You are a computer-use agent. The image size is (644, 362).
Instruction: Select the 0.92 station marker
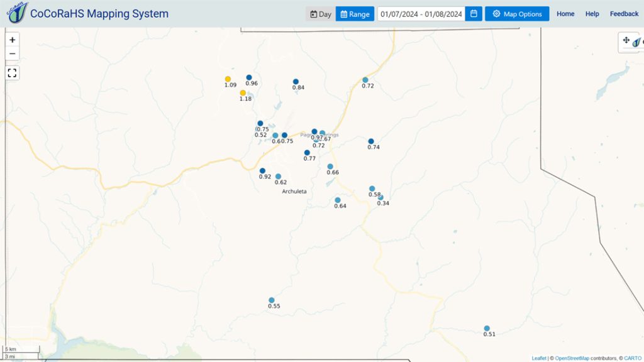point(262,171)
